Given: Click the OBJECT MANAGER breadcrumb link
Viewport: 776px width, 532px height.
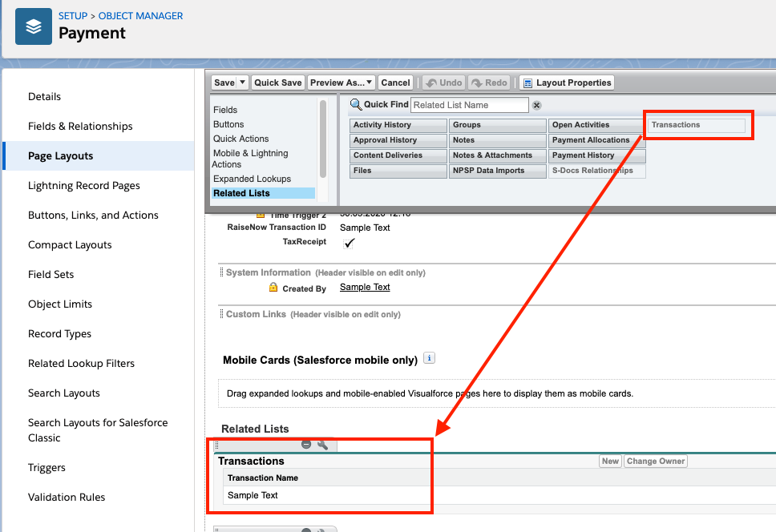Looking at the screenshot, I should tap(140, 16).
